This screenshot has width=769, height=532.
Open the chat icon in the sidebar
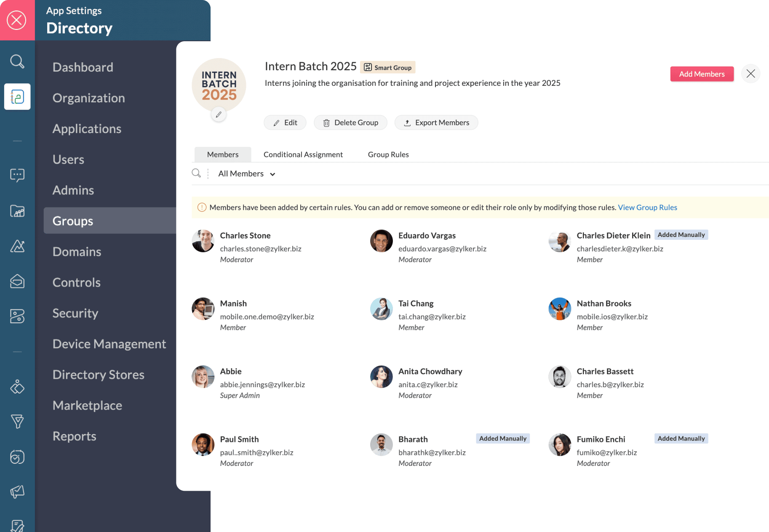click(17, 175)
